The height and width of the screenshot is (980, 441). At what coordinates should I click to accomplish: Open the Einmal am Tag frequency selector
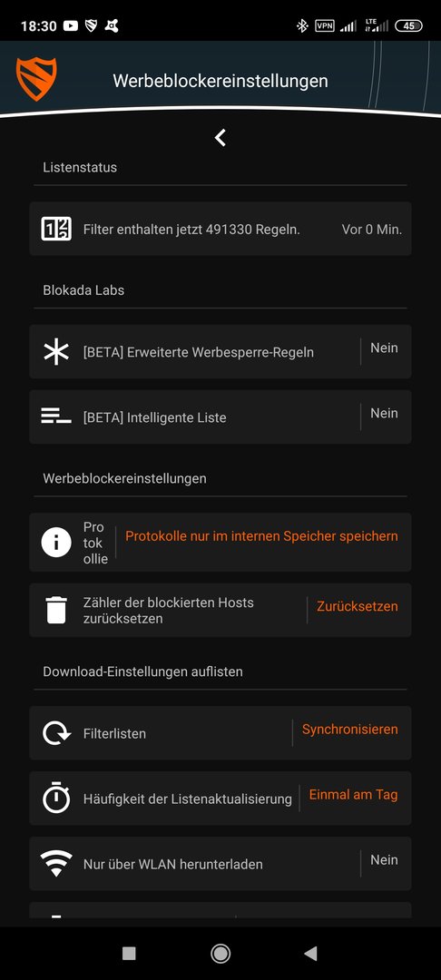point(354,795)
